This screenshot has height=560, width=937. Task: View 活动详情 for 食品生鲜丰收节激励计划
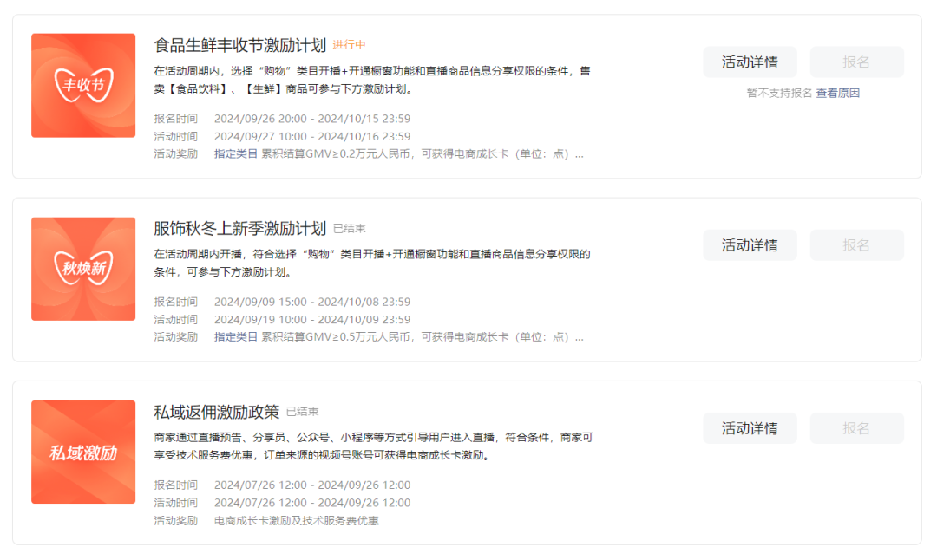click(x=750, y=62)
